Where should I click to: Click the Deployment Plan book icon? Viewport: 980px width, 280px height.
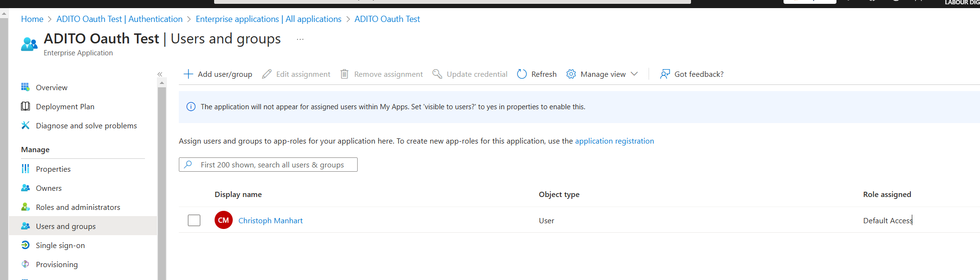25,106
